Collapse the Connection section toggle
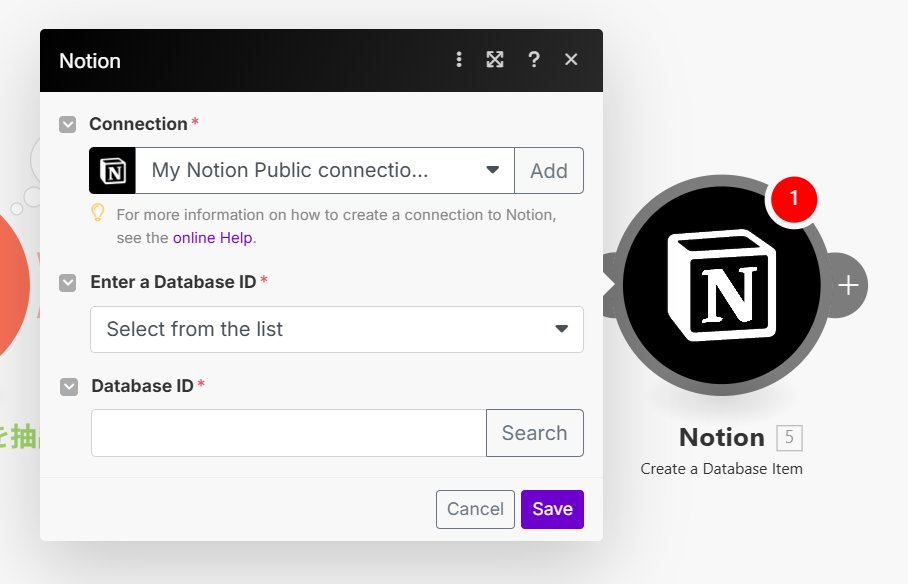 click(x=68, y=125)
